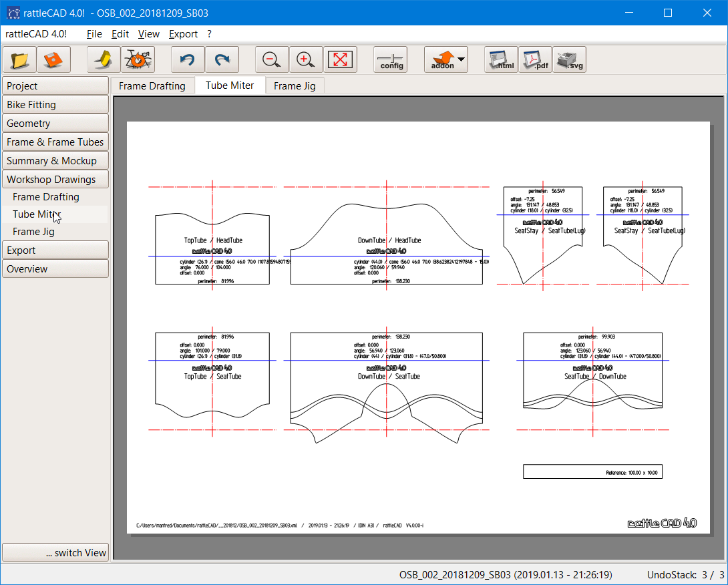Open the Export section in the sidebar
The height and width of the screenshot is (585, 728).
(55, 250)
